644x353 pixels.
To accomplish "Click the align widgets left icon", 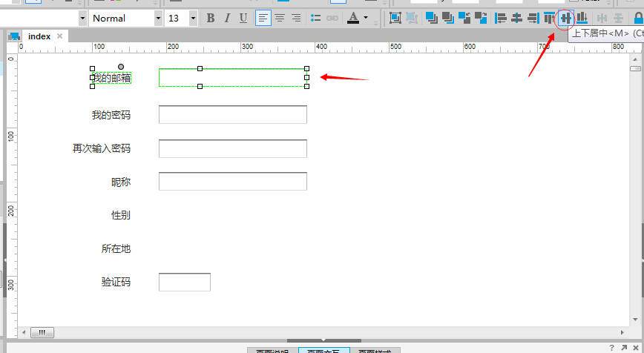I will click(500, 18).
